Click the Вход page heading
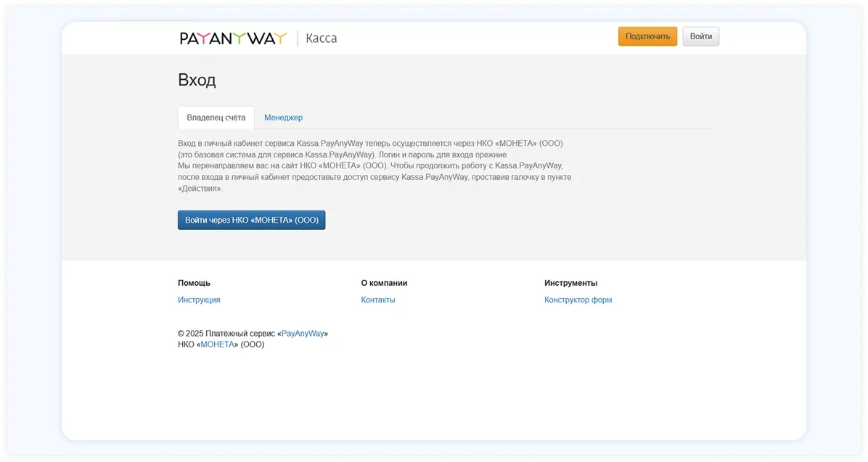The width and height of the screenshot is (868, 462). [197, 81]
